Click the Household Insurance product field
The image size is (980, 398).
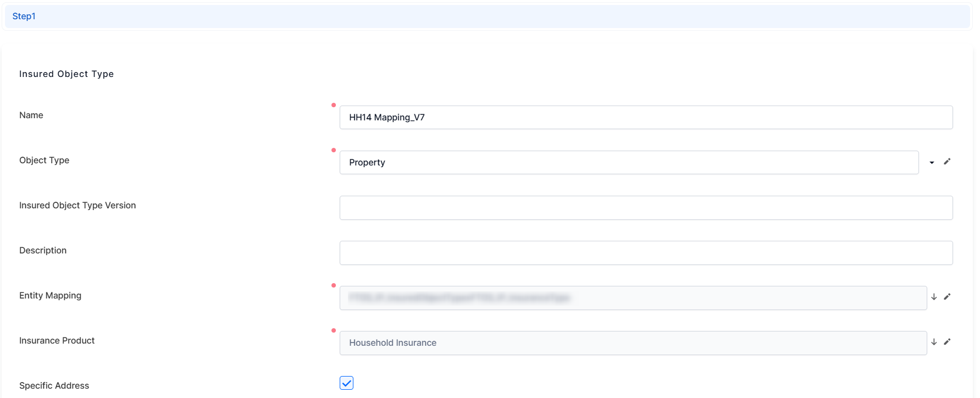click(633, 343)
